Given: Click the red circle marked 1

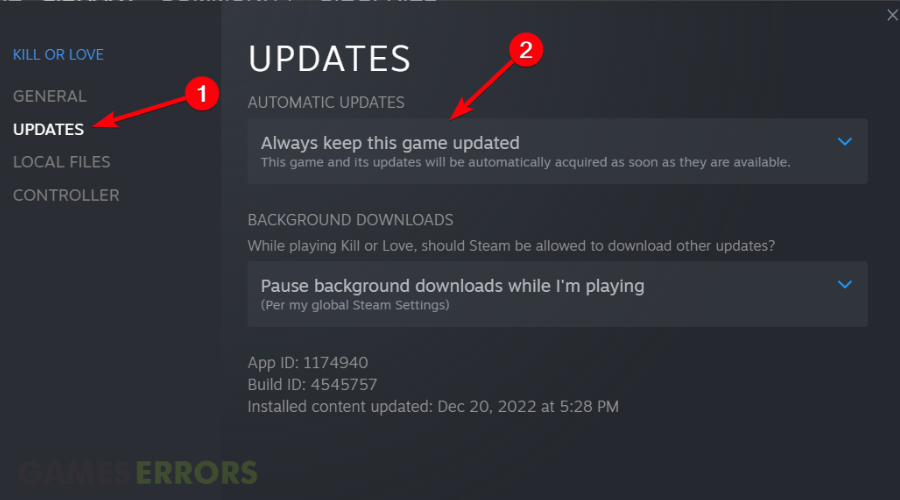Looking at the screenshot, I should coord(202,94).
